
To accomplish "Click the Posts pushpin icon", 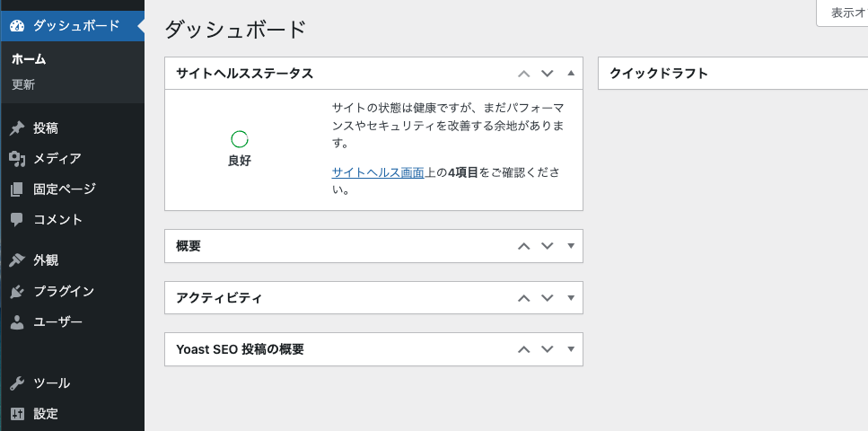I will tap(17, 128).
